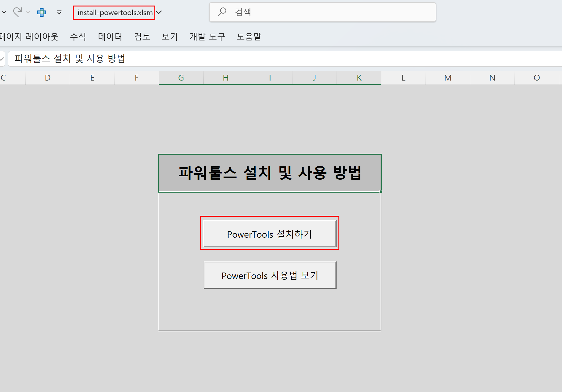Switch to the 데이터 ribbon tab
Image resolution: width=562 pixels, height=392 pixels.
pyautogui.click(x=110, y=36)
